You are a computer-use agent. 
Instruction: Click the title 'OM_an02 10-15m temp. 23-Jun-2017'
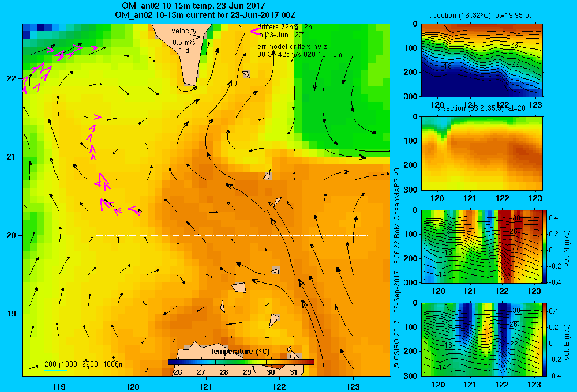coord(193,6)
